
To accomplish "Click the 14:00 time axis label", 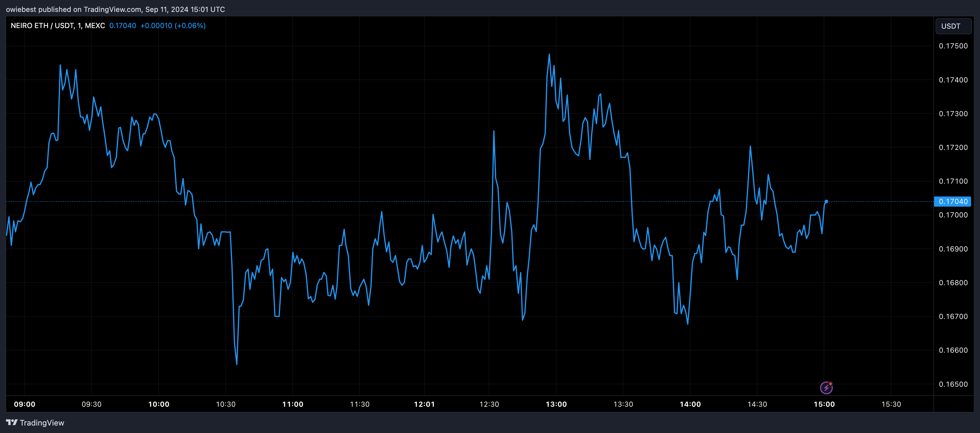I will click(690, 404).
